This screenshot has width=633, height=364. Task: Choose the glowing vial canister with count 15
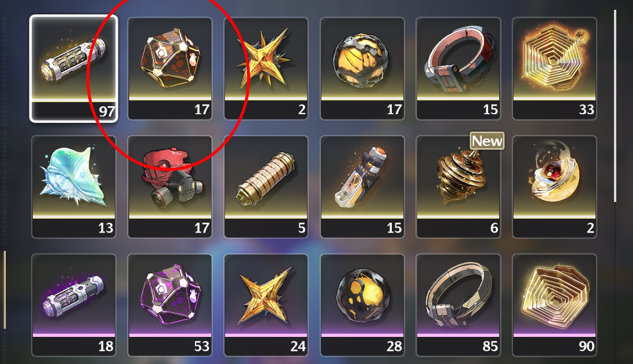coord(362,187)
